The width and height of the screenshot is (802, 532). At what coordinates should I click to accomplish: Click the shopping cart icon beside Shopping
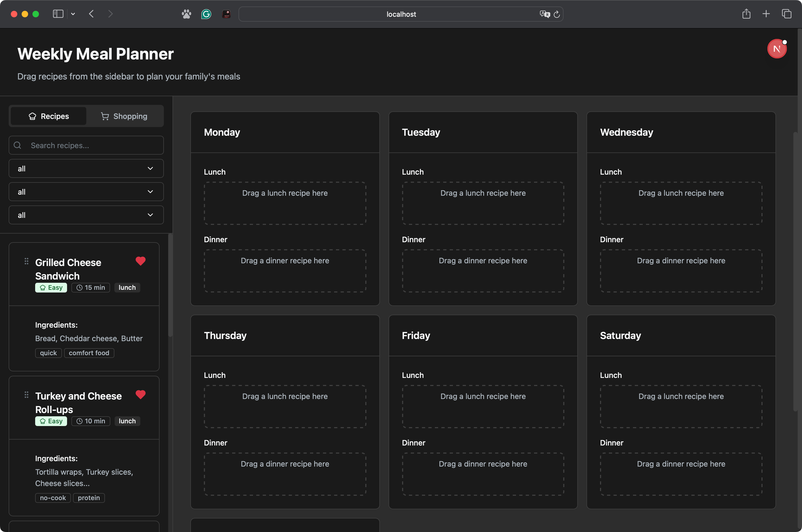pyautogui.click(x=105, y=116)
